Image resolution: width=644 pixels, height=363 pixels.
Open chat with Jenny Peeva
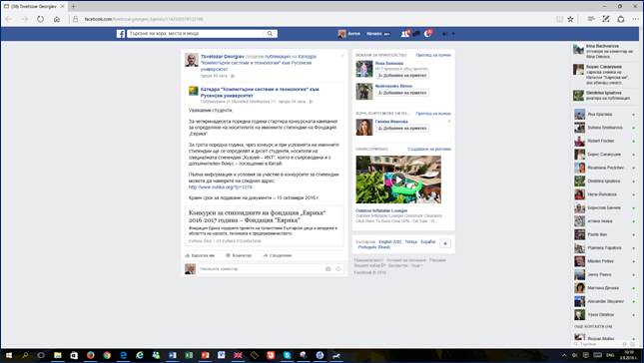(605, 274)
